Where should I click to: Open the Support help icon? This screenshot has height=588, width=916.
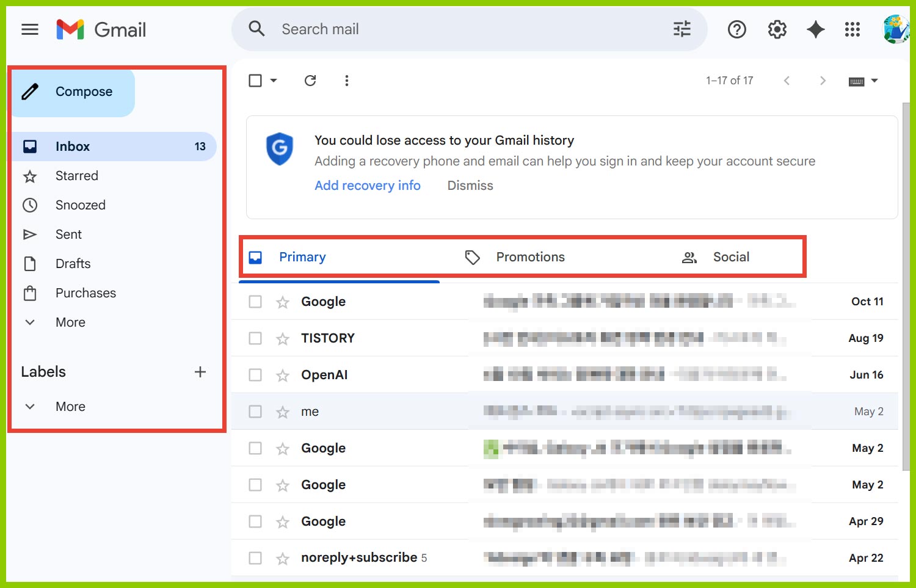[737, 29]
